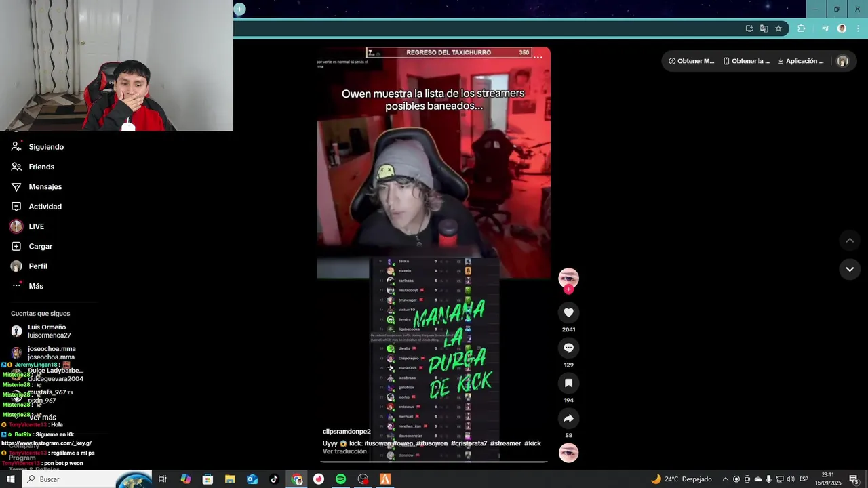The height and width of the screenshot is (488, 868).
Task: Open Mensajes in the sidebar
Action: (x=37, y=187)
